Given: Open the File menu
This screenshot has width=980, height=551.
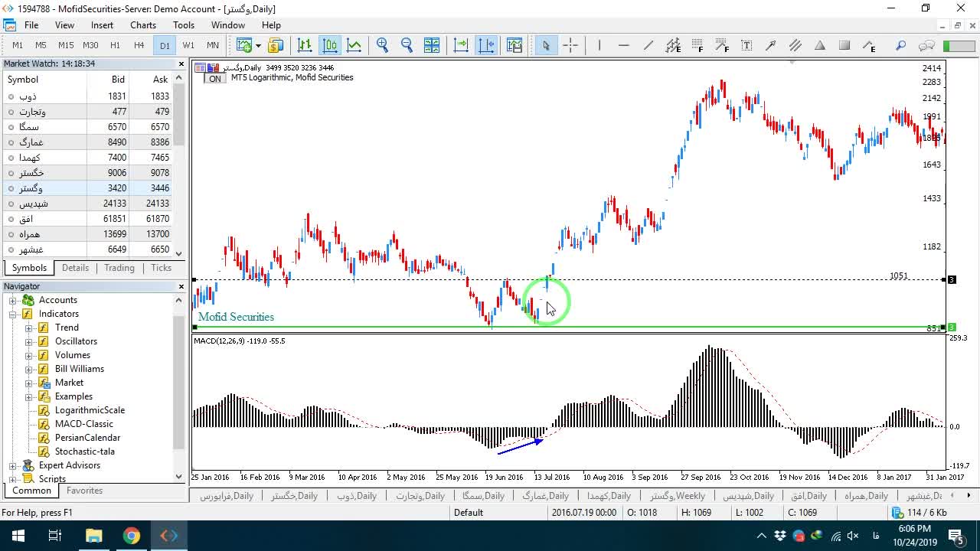Looking at the screenshot, I should click(x=31, y=25).
